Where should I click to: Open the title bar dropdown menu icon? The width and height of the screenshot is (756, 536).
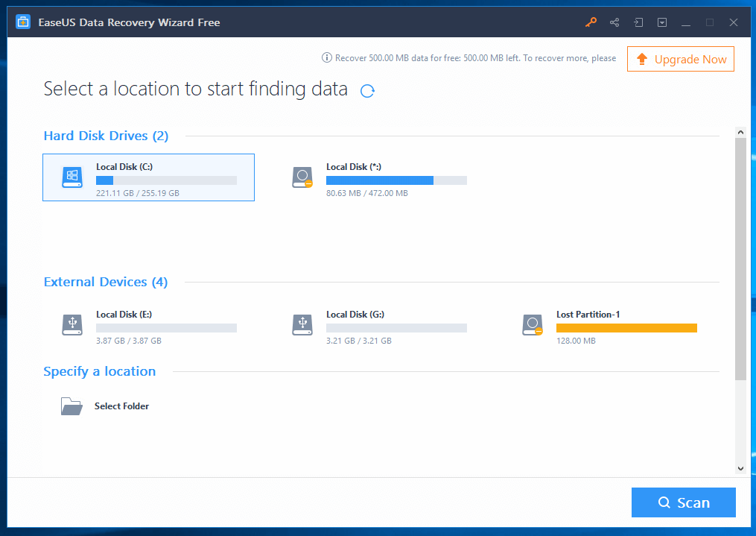(x=662, y=22)
